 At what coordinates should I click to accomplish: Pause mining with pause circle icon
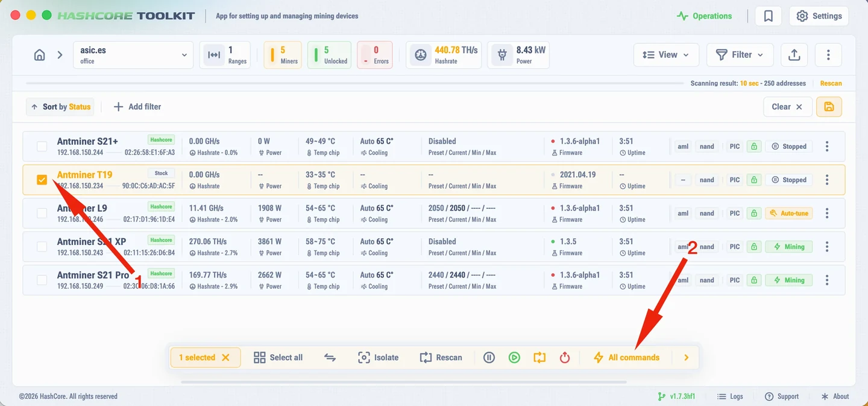point(489,358)
